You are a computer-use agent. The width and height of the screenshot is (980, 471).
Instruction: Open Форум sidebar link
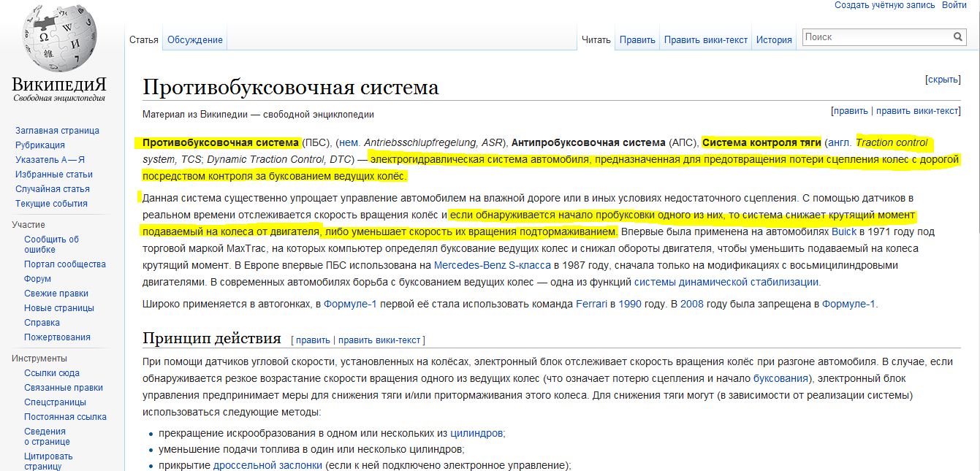37,279
